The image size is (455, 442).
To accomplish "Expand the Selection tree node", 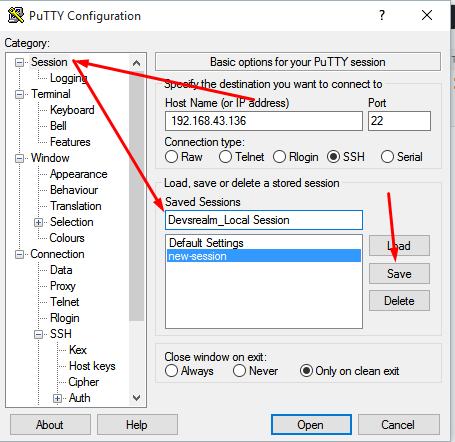I will [x=39, y=222].
